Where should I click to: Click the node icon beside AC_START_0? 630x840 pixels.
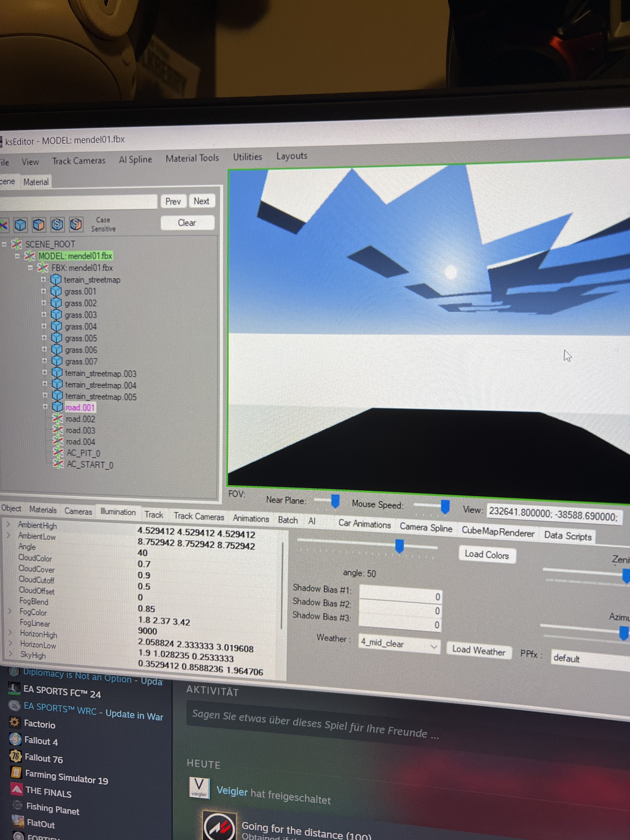pyautogui.click(x=58, y=464)
